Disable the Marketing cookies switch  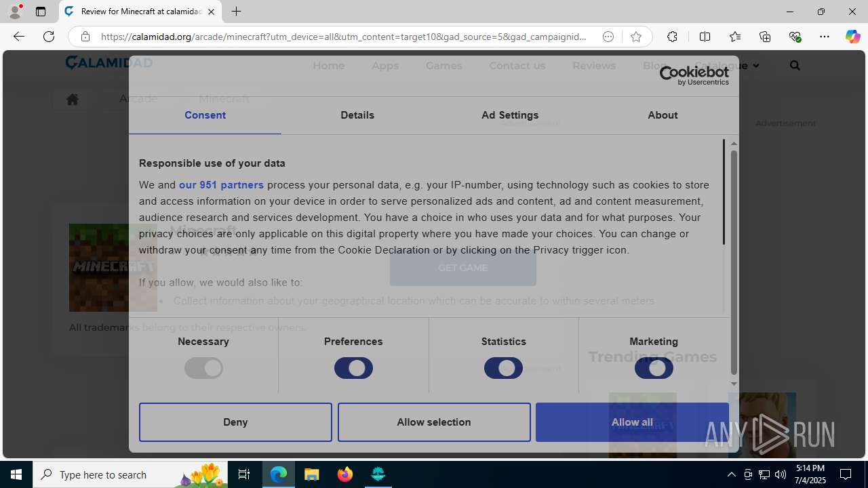[654, 368]
